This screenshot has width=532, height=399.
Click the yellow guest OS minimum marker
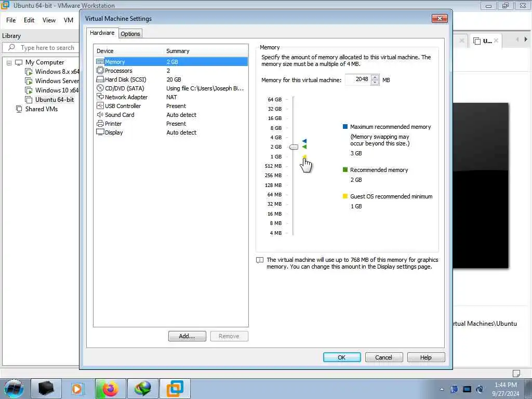304,157
